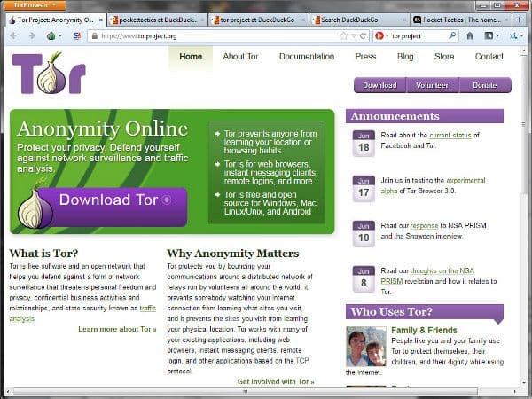The image size is (532, 399).
Task: Click the Family & Friends photo thumbnail
Action: pyautogui.click(x=365, y=347)
